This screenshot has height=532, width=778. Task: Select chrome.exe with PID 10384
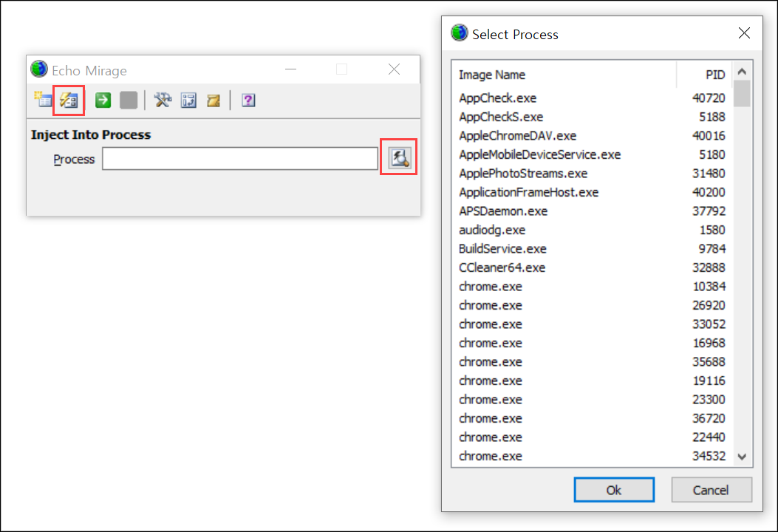point(592,287)
